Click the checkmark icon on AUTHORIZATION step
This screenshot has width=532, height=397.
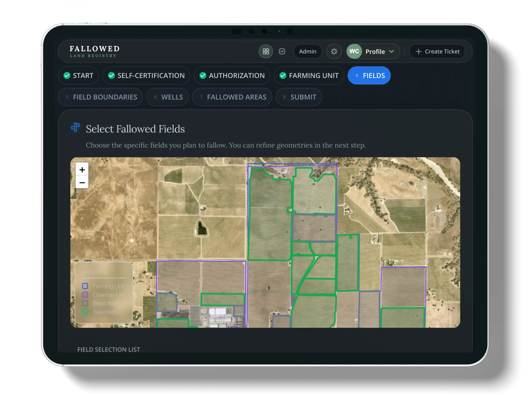(203, 76)
